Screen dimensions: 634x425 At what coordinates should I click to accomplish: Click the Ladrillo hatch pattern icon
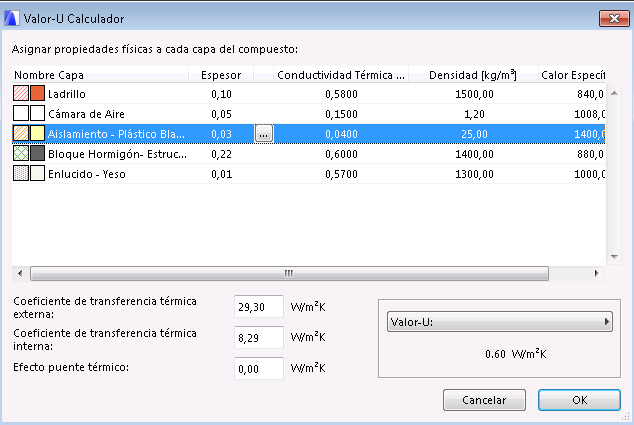tap(21, 93)
